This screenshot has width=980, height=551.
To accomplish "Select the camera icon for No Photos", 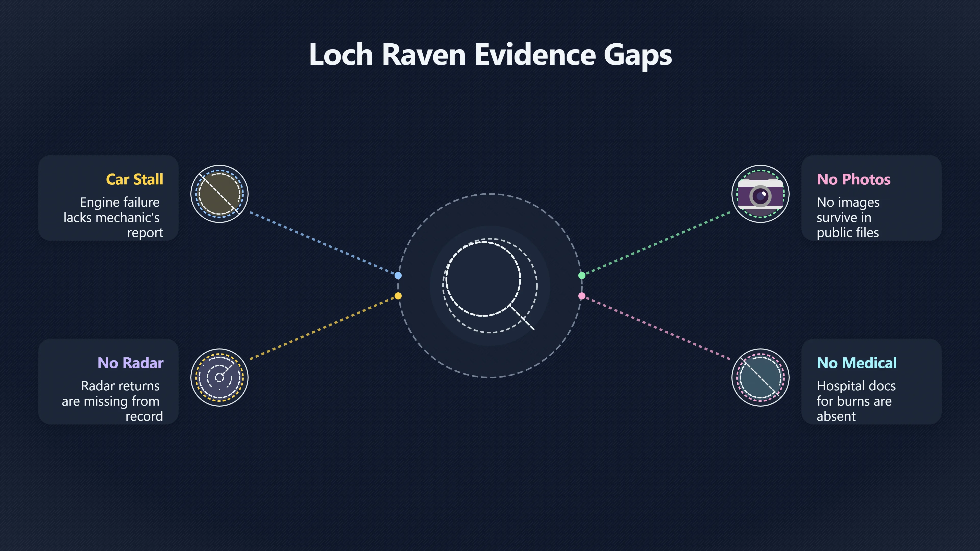I will pyautogui.click(x=761, y=194).
